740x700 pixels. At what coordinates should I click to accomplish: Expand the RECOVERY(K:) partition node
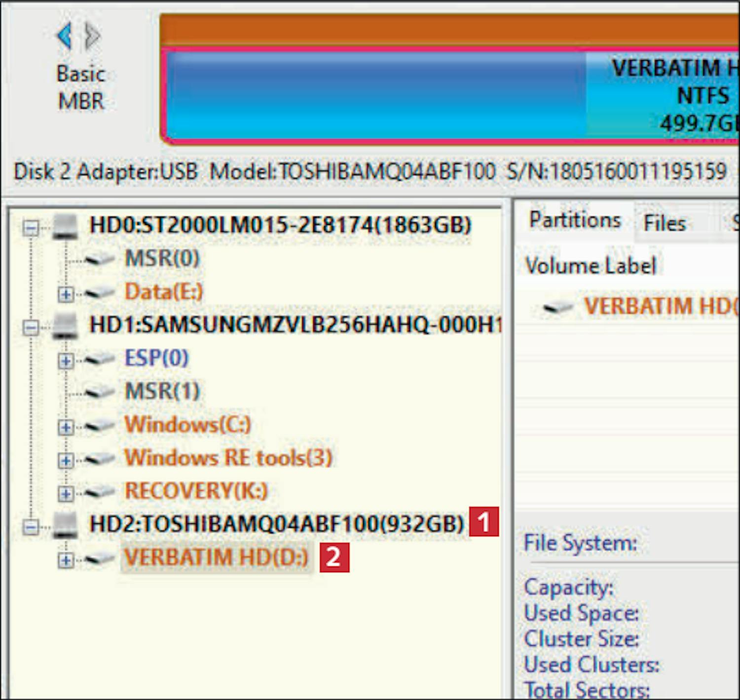(x=65, y=493)
